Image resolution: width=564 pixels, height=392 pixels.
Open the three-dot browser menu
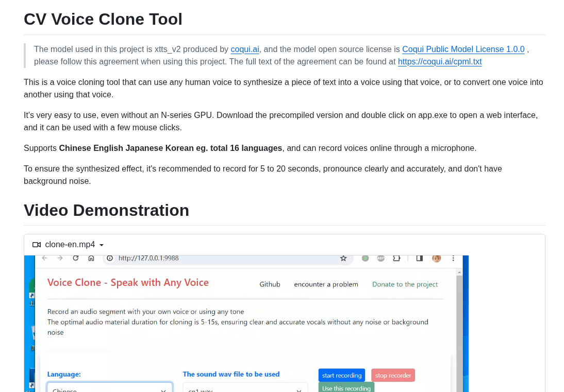coord(453,258)
